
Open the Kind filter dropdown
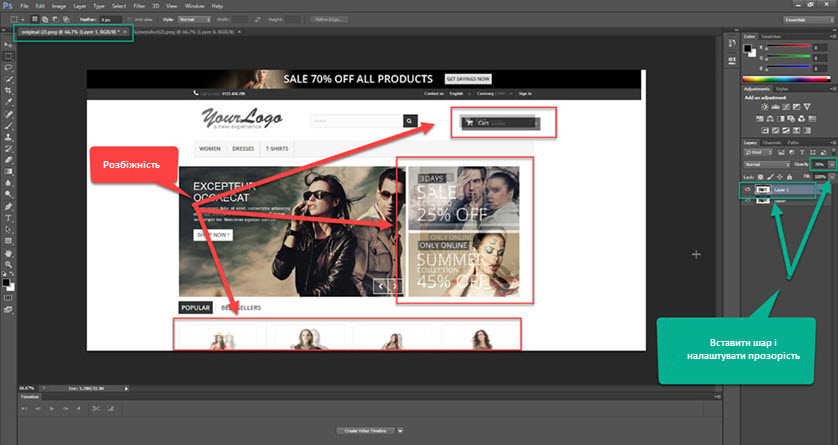(759, 153)
